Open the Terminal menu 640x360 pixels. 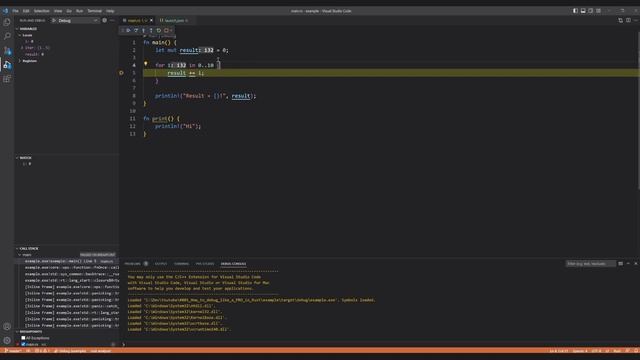tap(95, 11)
